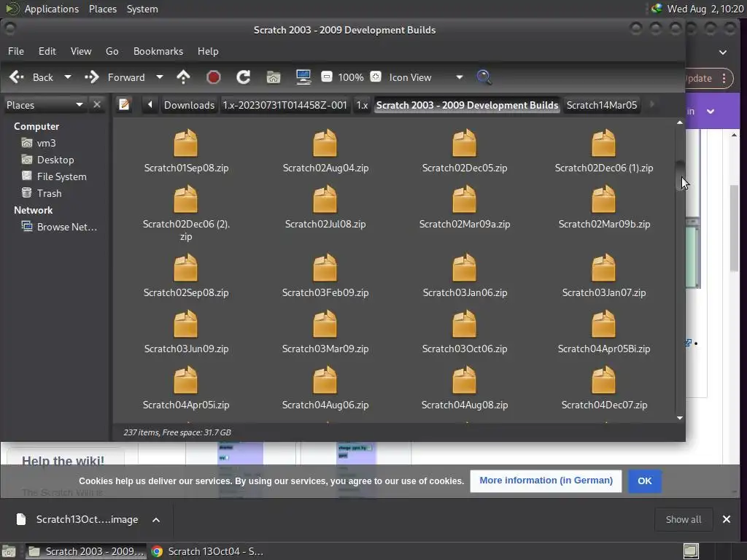Open the Home folder icon

point(274,77)
